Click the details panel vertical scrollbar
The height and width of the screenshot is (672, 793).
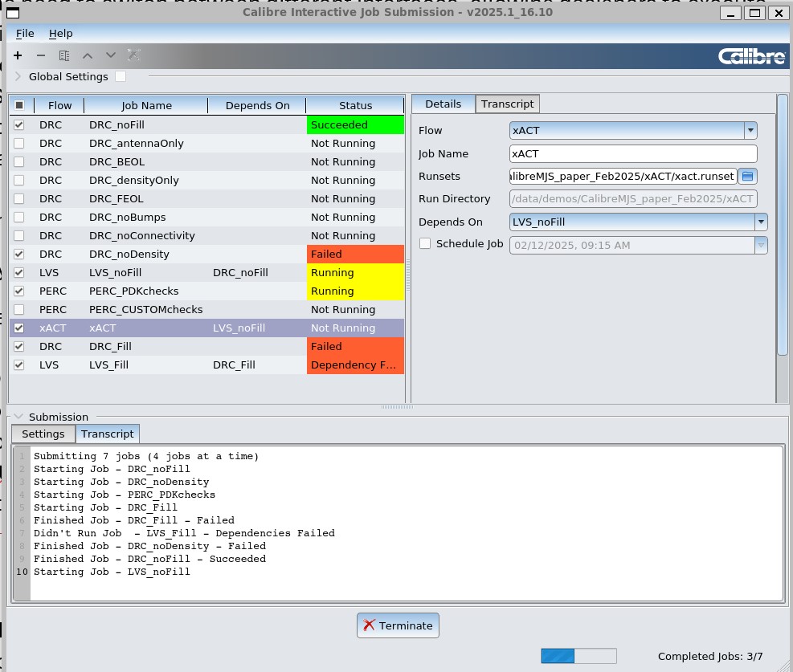(x=782, y=225)
